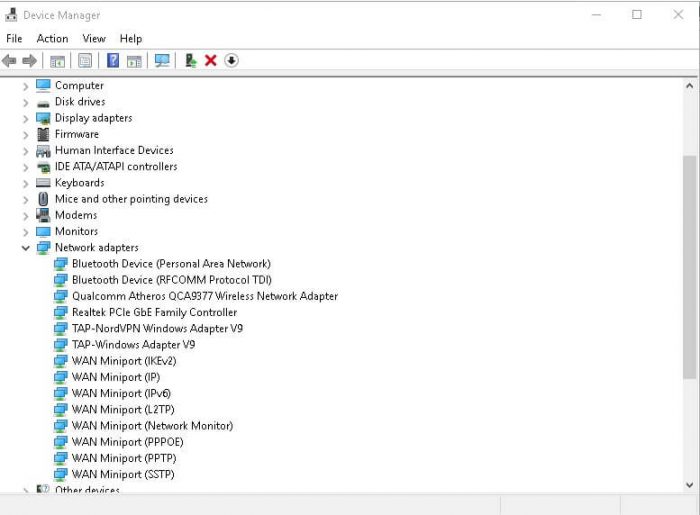Expand the Display adapters node
This screenshot has height=515, width=700.
click(25, 119)
